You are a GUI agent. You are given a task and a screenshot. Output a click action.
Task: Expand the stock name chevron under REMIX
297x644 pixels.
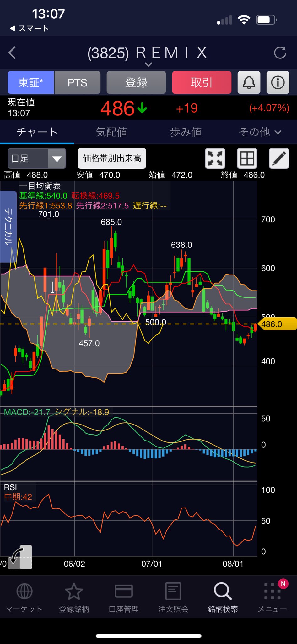click(148, 64)
